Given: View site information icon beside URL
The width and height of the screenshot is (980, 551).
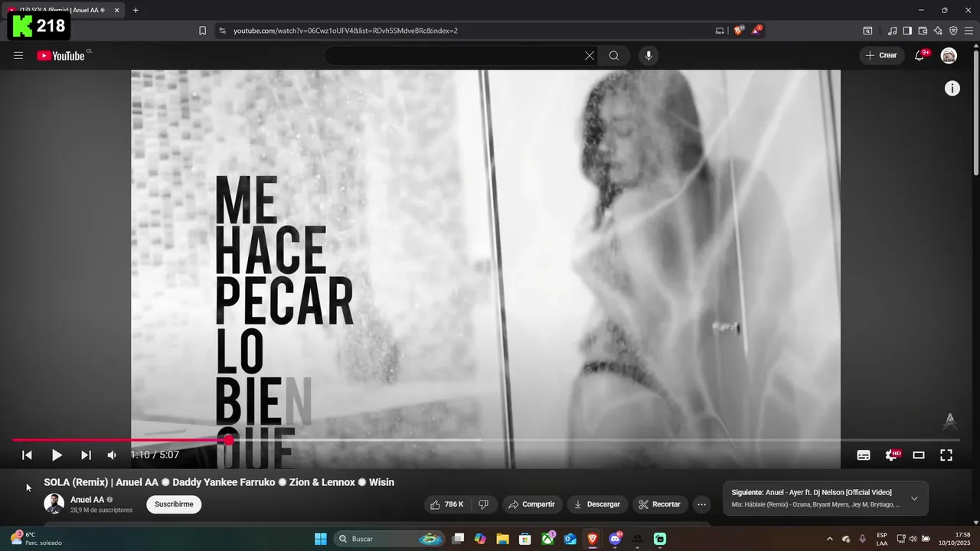Looking at the screenshot, I should pyautogui.click(x=222, y=31).
